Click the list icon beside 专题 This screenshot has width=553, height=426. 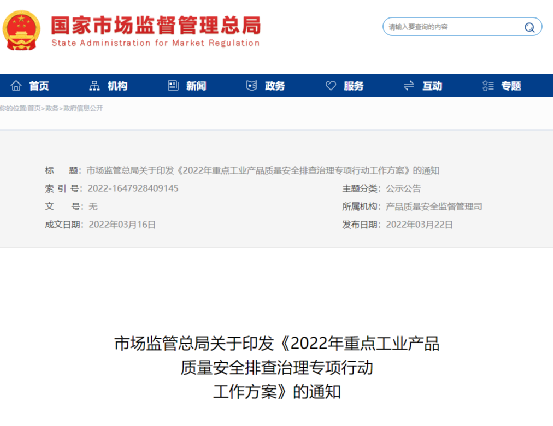(x=488, y=86)
